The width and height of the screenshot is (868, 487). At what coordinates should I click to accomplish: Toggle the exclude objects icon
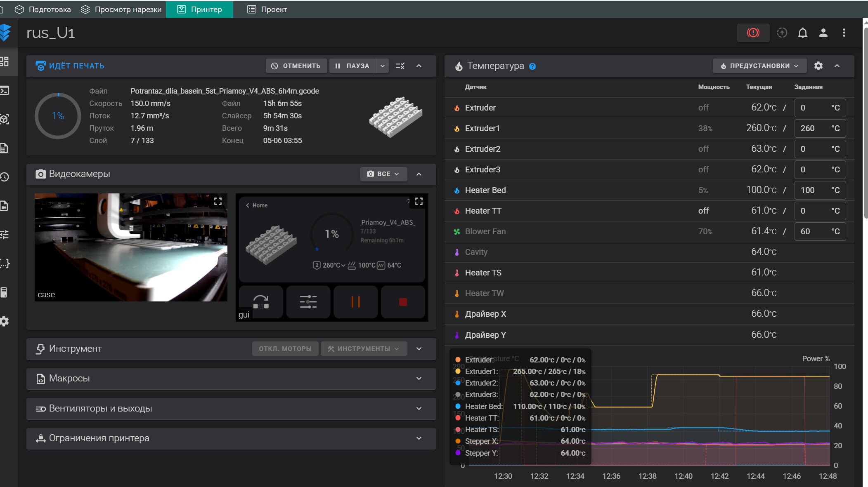coord(400,66)
